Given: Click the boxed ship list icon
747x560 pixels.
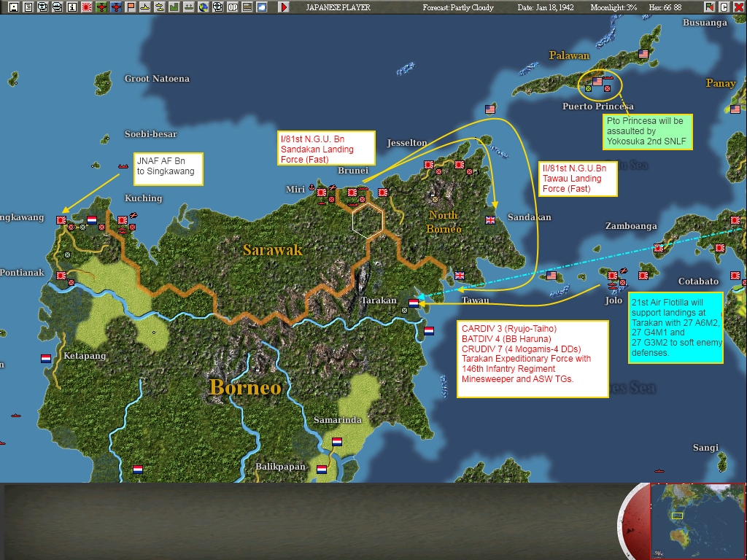Looking at the screenshot, I should click(58, 7).
